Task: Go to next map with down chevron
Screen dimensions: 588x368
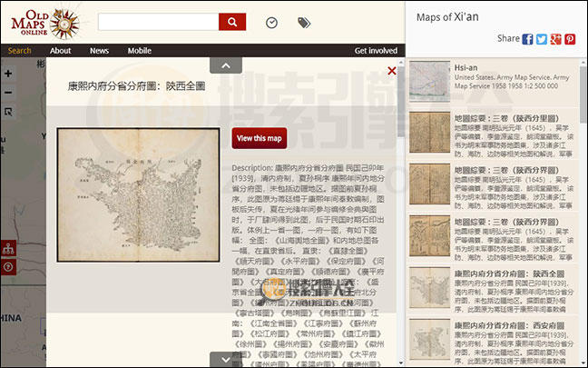Action: tap(226, 359)
